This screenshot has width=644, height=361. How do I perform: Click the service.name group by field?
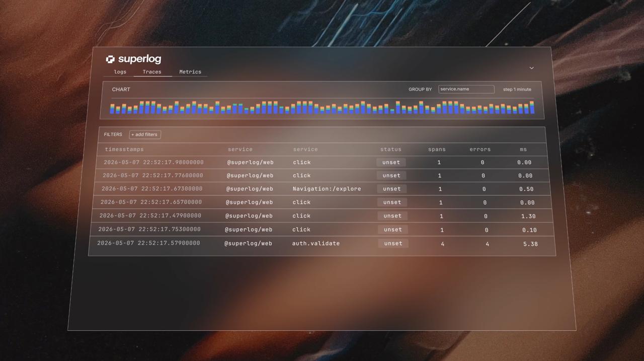click(x=466, y=89)
